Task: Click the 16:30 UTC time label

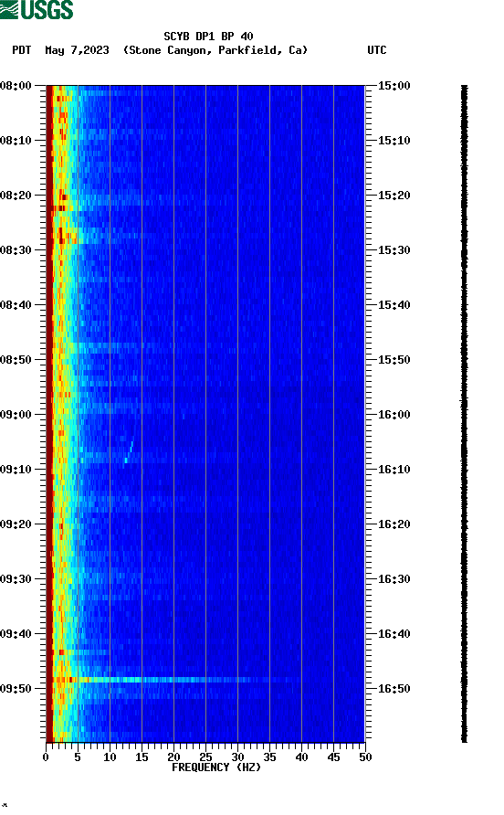Action: pyautogui.click(x=394, y=579)
